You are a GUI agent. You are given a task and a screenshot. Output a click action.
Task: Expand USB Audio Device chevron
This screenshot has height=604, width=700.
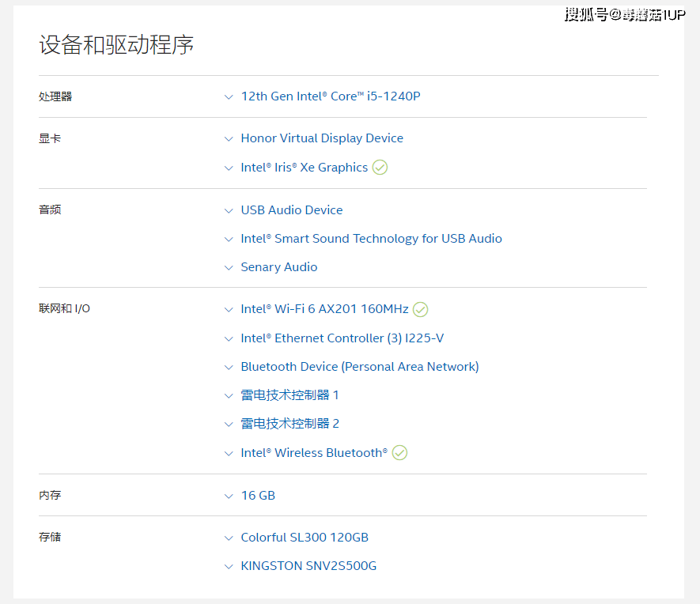point(229,210)
